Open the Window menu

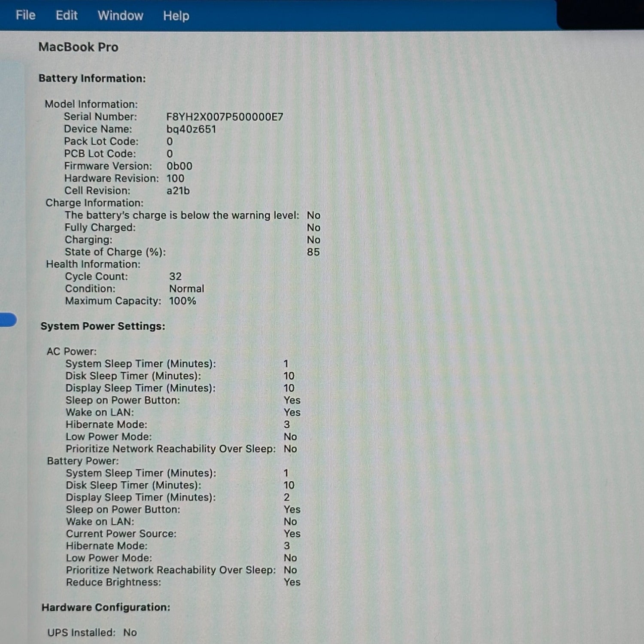[x=120, y=15]
